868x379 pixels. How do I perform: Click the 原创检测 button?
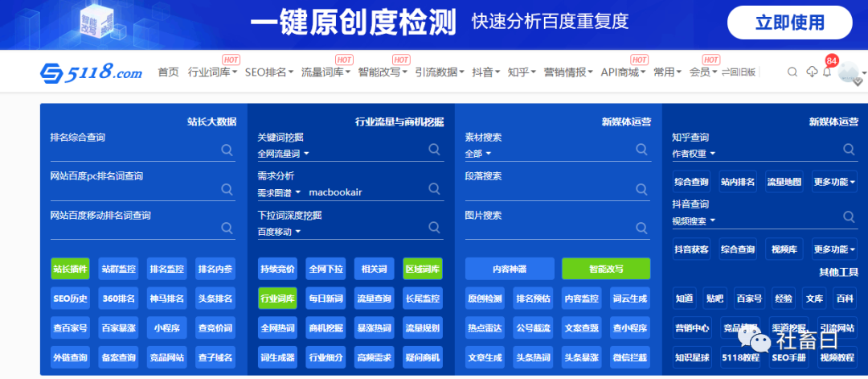pyautogui.click(x=485, y=298)
